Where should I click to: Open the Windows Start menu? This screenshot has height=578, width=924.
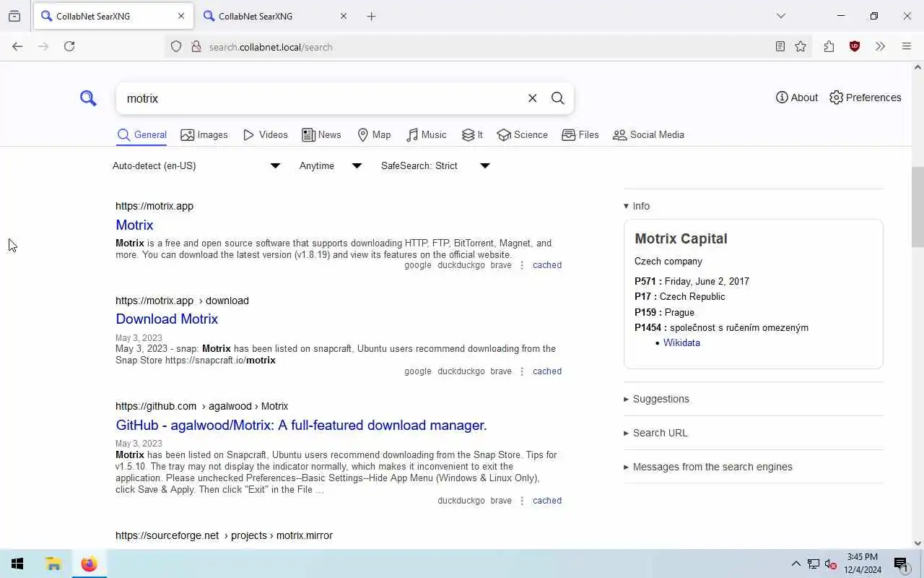coord(17,564)
